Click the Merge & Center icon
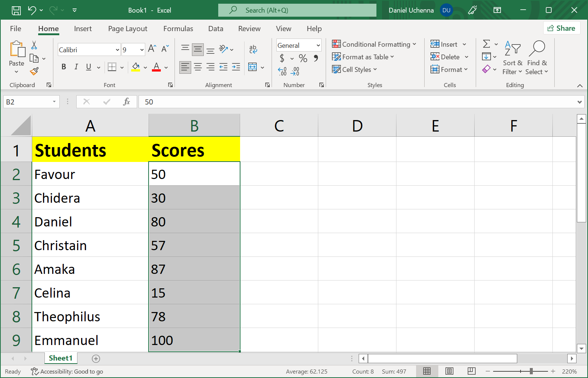The height and width of the screenshot is (378, 588). [x=253, y=67]
